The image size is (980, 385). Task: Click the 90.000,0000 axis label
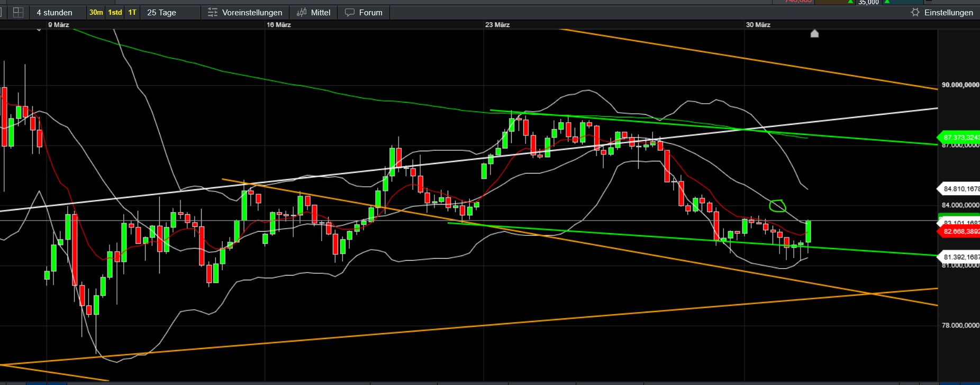point(960,85)
